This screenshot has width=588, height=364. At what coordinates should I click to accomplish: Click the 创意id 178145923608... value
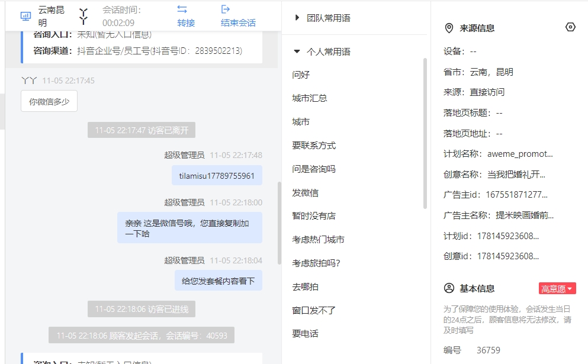click(x=508, y=256)
